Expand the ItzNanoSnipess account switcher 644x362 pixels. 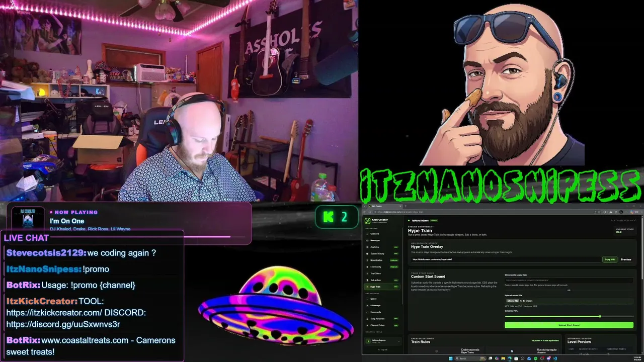(382, 341)
